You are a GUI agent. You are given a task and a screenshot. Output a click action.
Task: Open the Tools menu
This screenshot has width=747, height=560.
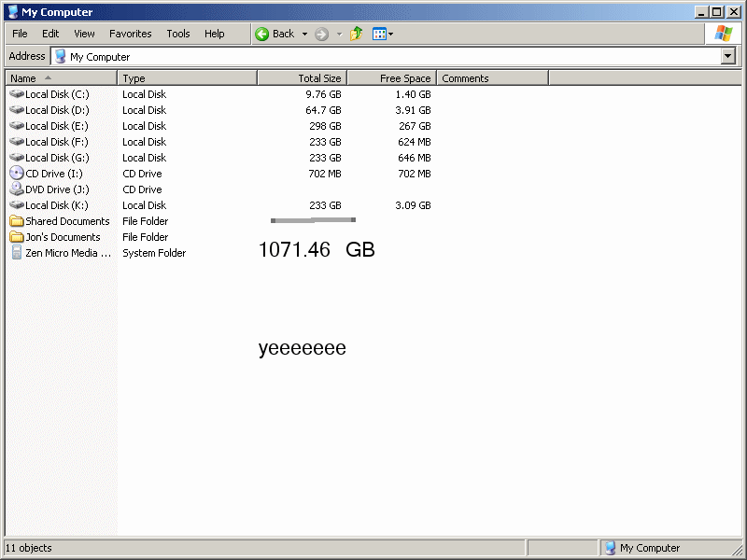[177, 34]
